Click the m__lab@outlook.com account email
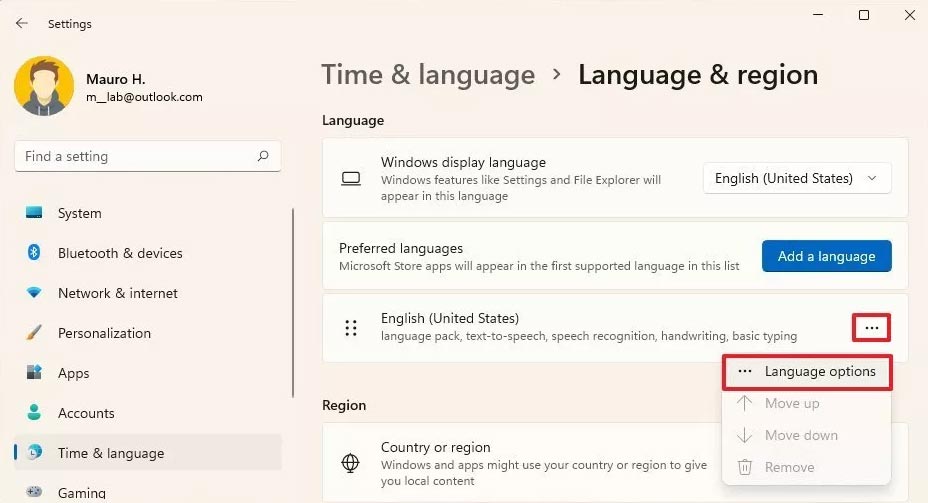The image size is (928, 503). click(x=144, y=97)
